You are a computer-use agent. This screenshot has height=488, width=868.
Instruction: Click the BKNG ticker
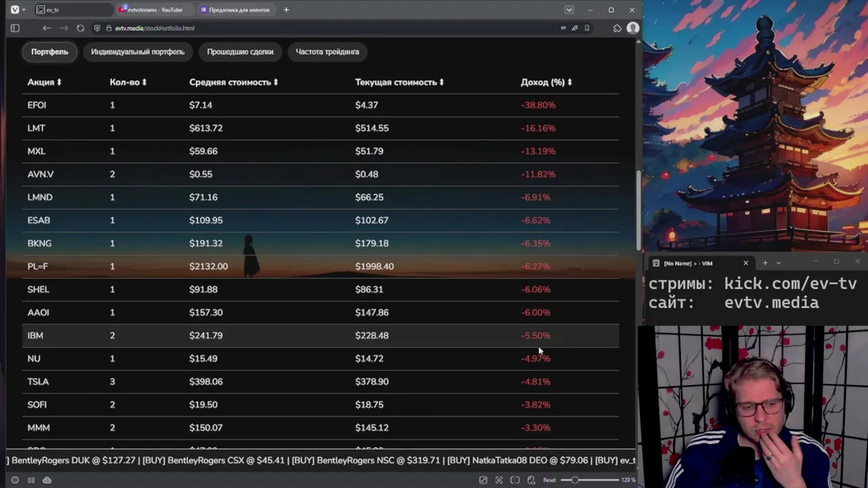click(39, 243)
